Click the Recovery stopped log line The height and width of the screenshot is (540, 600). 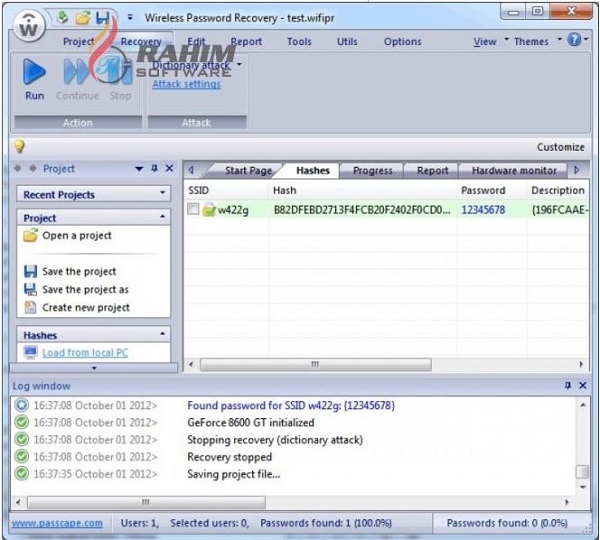(x=230, y=457)
